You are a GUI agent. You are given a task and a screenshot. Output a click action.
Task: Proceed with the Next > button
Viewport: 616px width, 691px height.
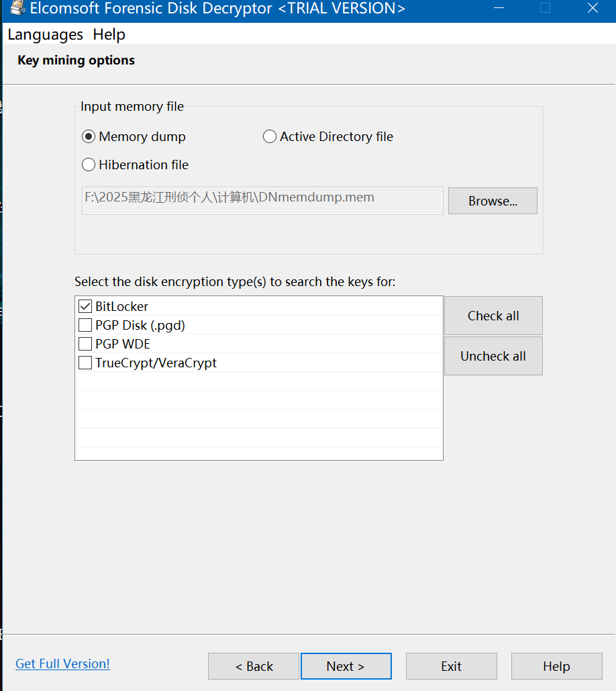pos(346,666)
